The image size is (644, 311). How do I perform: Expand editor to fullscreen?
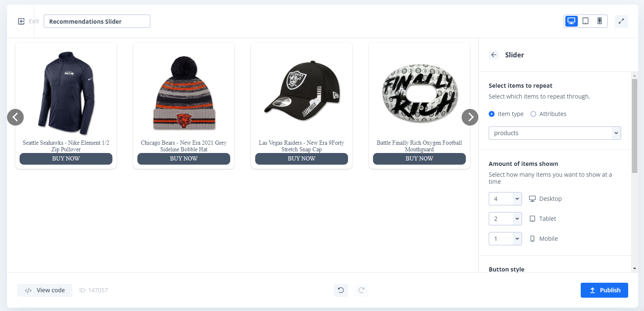pyautogui.click(x=621, y=21)
